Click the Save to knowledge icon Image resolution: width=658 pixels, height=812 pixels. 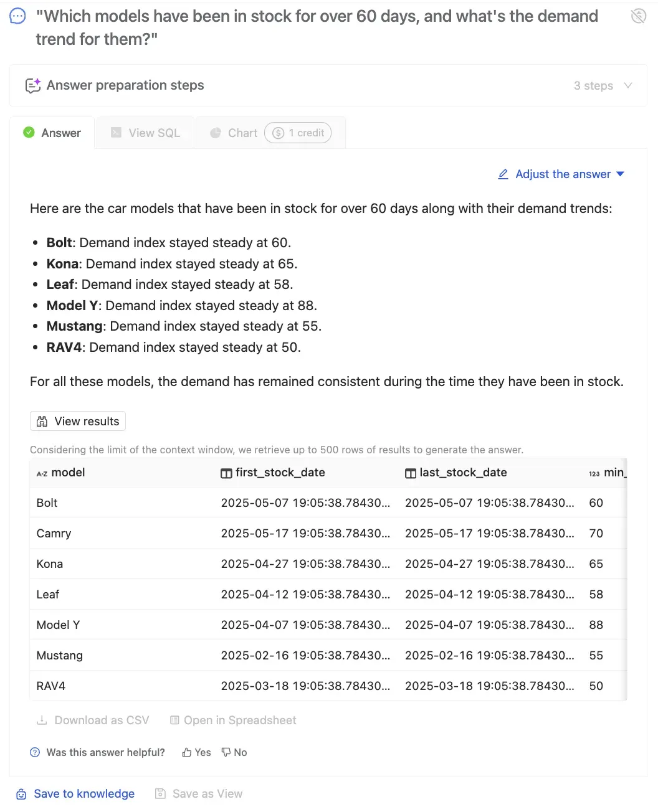tap(22, 794)
